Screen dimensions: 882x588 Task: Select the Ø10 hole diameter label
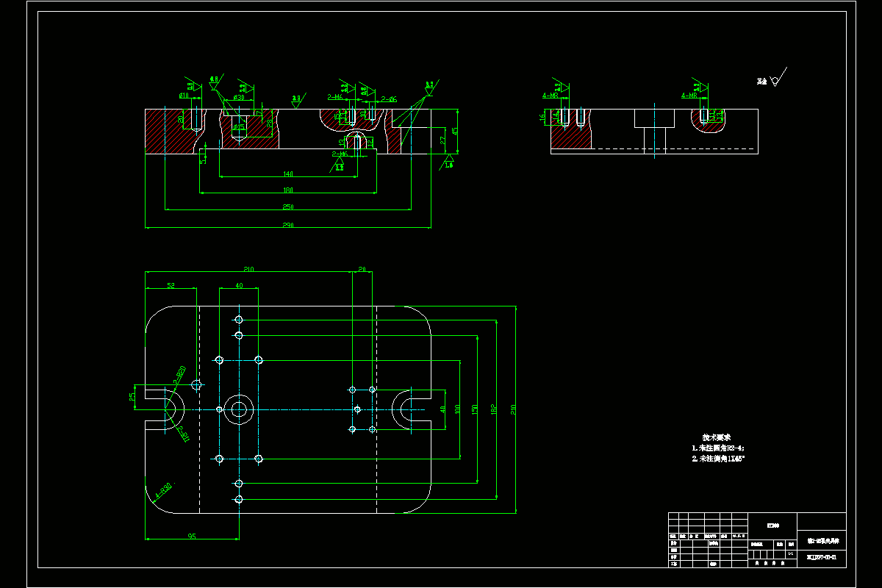click(184, 96)
